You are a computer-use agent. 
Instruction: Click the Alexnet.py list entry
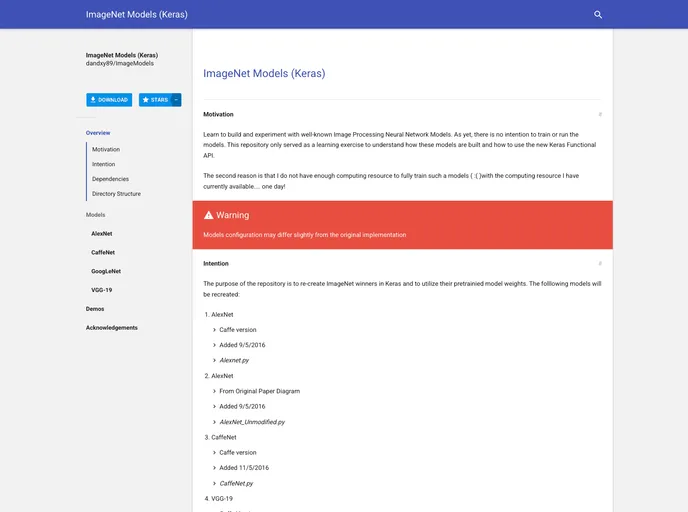tap(234, 361)
